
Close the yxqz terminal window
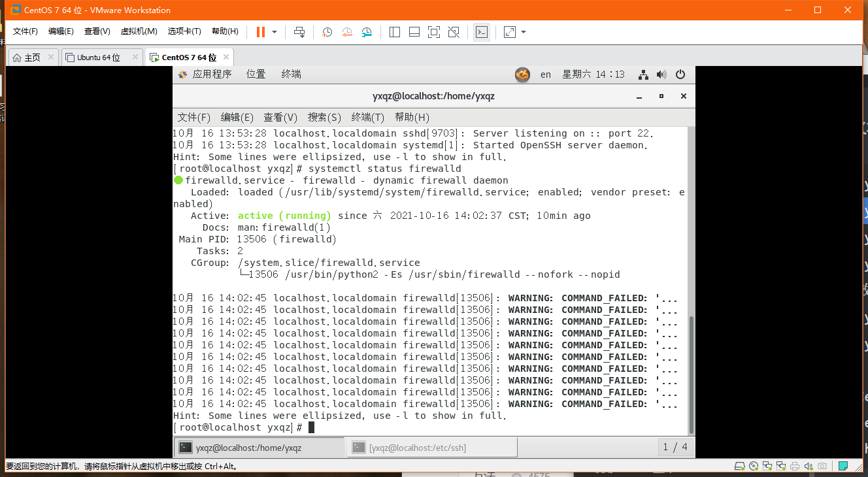(x=684, y=96)
